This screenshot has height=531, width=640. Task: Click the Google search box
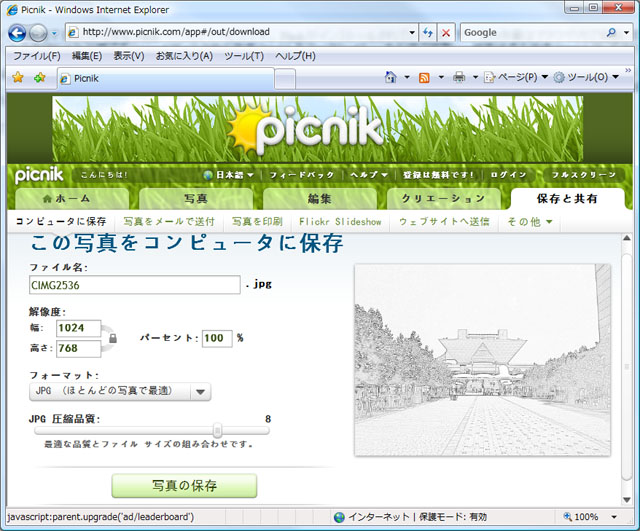(x=532, y=32)
